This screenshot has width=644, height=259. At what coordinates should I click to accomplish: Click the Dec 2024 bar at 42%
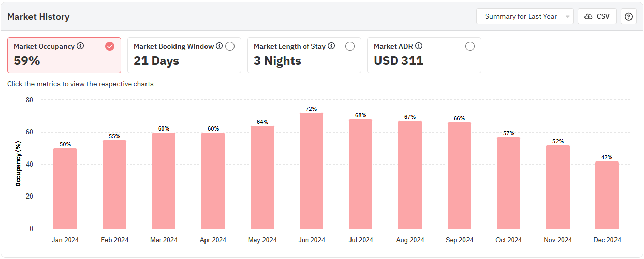pyautogui.click(x=607, y=195)
